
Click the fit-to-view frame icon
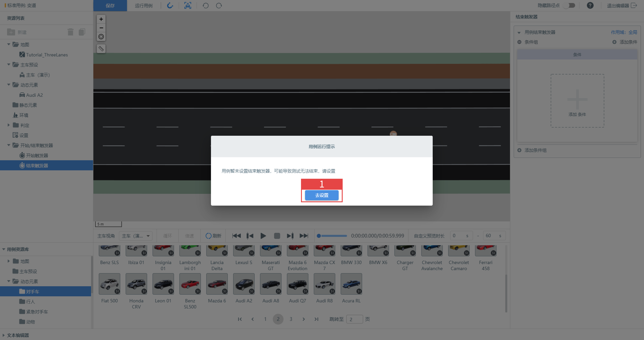pyautogui.click(x=188, y=6)
